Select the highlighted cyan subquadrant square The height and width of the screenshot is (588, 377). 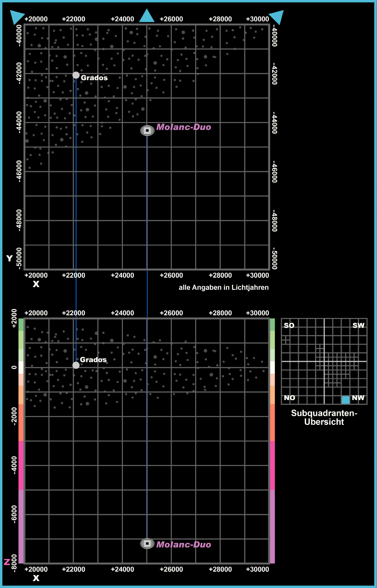[345, 400]
